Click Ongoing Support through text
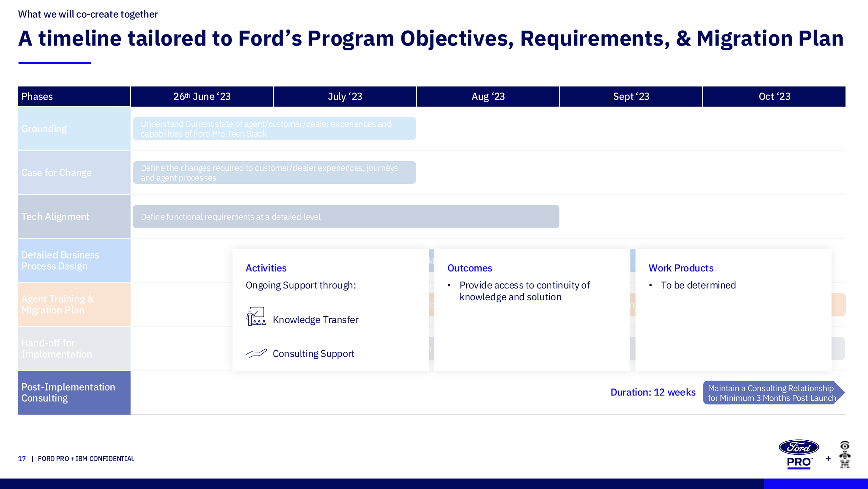This screenshot has height=489, width=868. [x=301, y=285]
